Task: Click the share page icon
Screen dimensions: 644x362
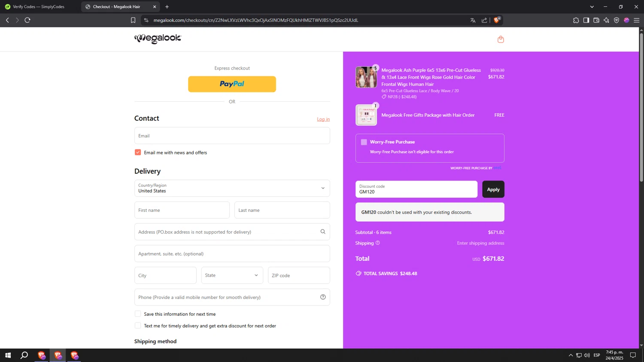Action: point(484,20)
